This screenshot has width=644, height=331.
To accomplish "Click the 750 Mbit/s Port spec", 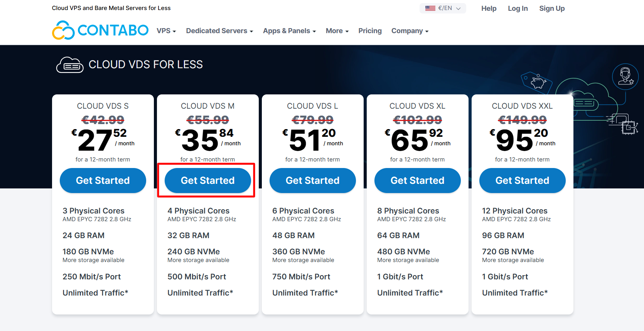I will pos(302,277).
